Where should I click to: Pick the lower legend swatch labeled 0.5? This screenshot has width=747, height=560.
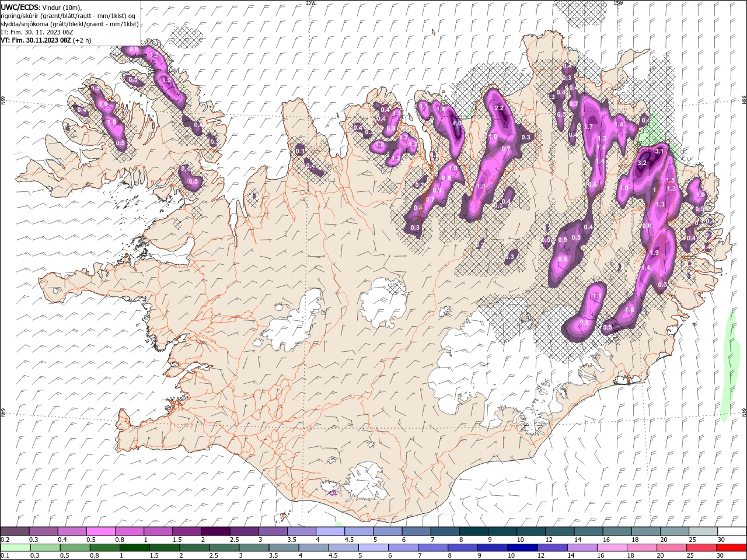click(75, 548)
